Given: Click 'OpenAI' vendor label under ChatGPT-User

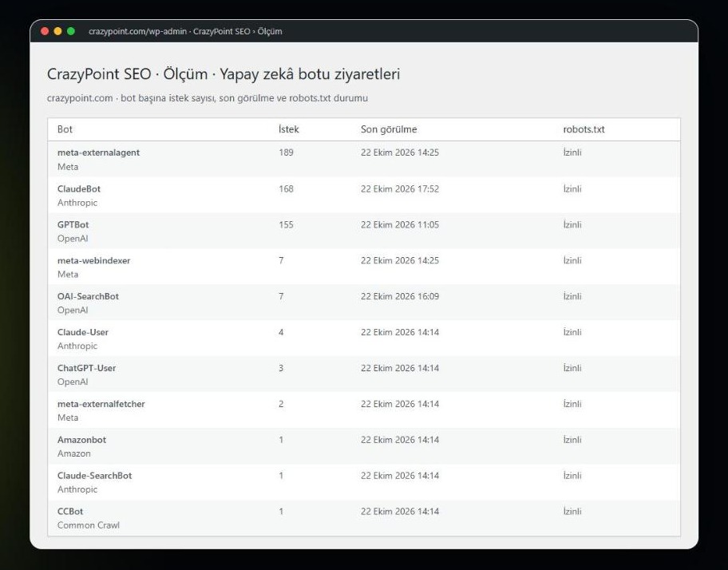Looking at the screenshot, I should [x=73, y=382].
